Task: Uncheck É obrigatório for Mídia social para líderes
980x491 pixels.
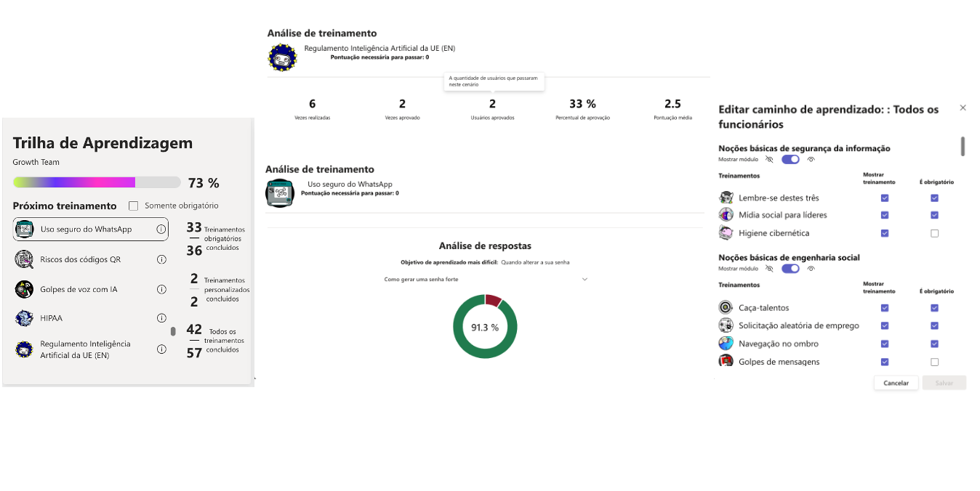Action: click(934, 215)
